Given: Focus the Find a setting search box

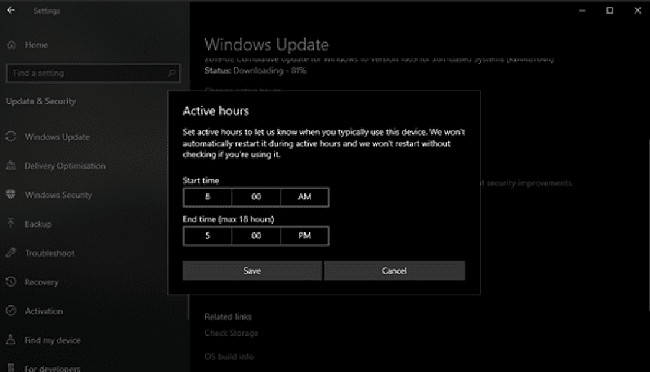Looking at the screenshot, I should coord(93,73).
